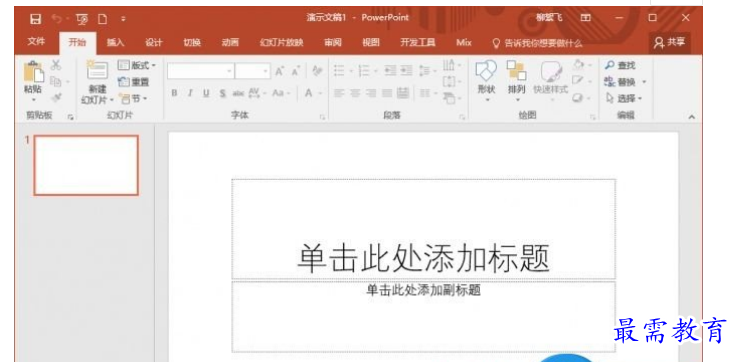Click the font color A button
The width and height of the screenshot is (735, 362).
pyautogui.click(x=308, y=93)
